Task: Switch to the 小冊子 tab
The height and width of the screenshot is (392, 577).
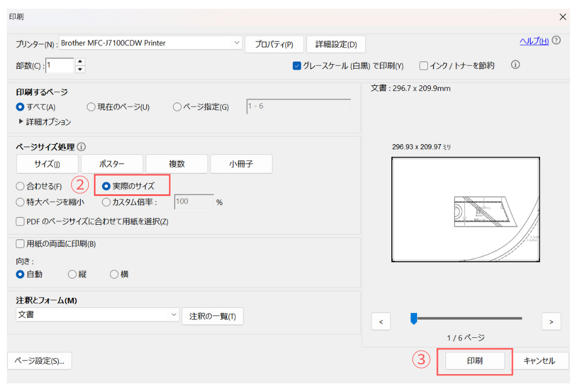Action: 241,164
